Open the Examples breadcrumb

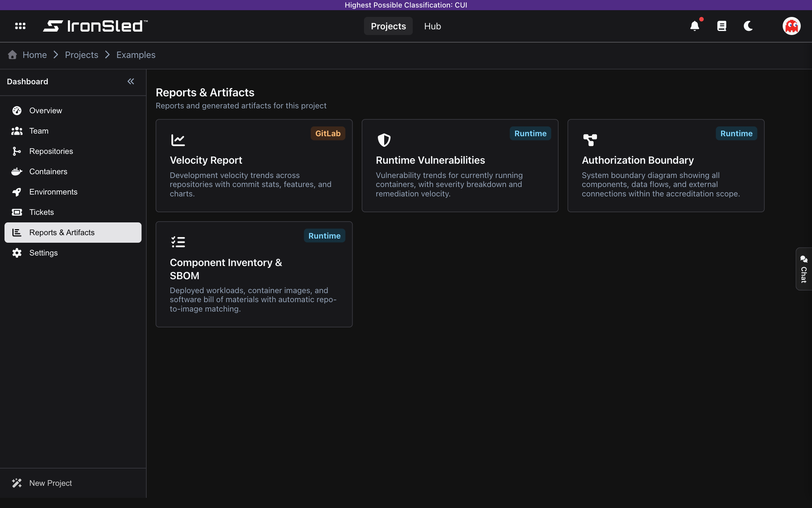pyautogui.click(x=136, y=55)
